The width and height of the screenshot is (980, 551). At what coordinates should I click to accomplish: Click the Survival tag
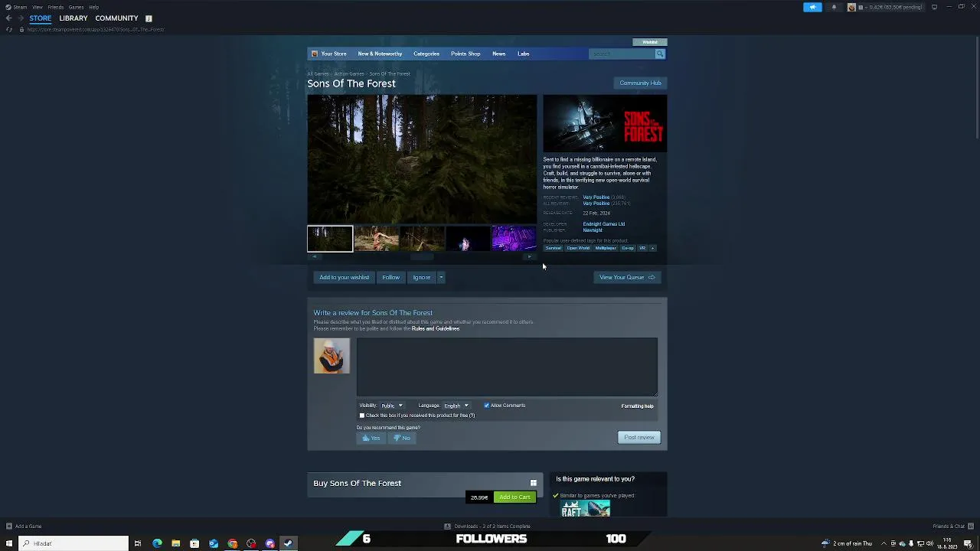click(554, 248)
